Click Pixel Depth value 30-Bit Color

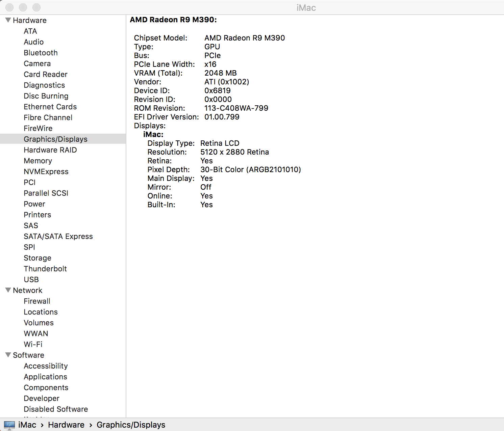coord(251,169)
